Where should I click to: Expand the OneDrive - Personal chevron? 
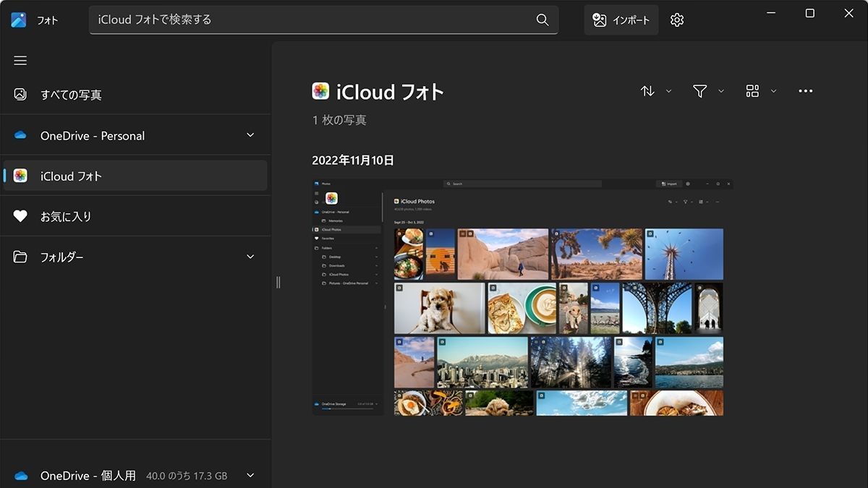point(250,135)
